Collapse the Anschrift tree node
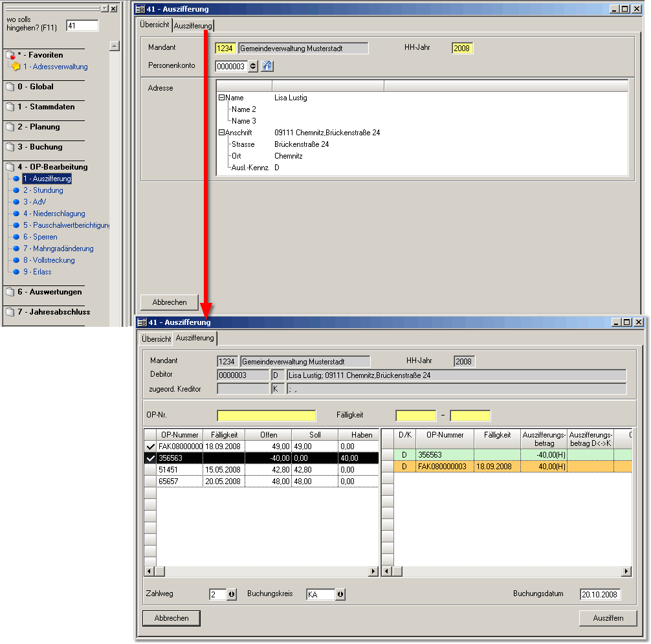The width and height of the screenshot is (651, 644). 221,133
